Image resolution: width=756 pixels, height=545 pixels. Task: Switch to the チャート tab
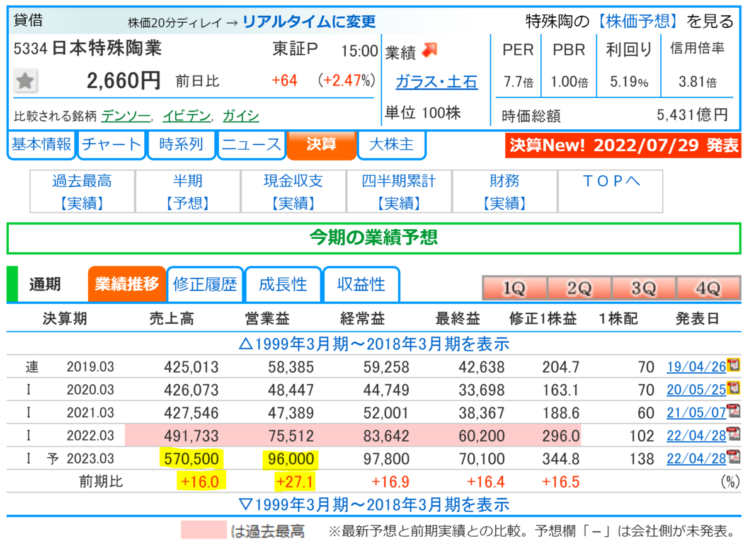coord(112,145)
